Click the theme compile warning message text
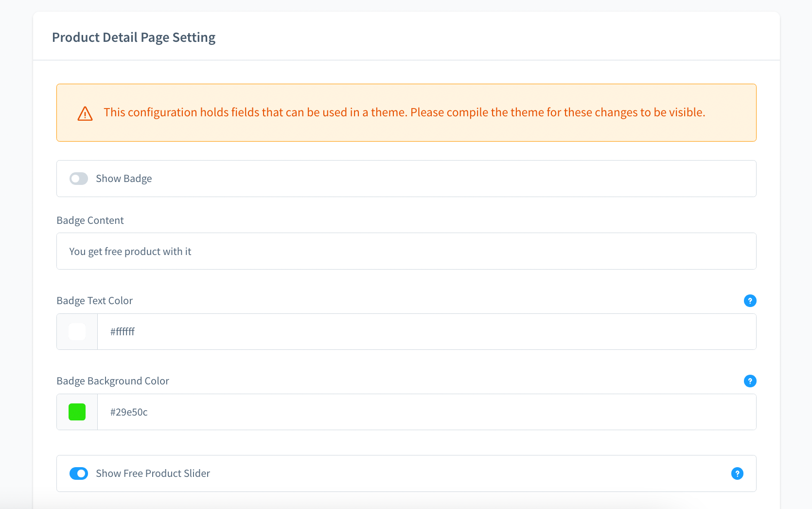The image size is (812, 509). [405, 112]
